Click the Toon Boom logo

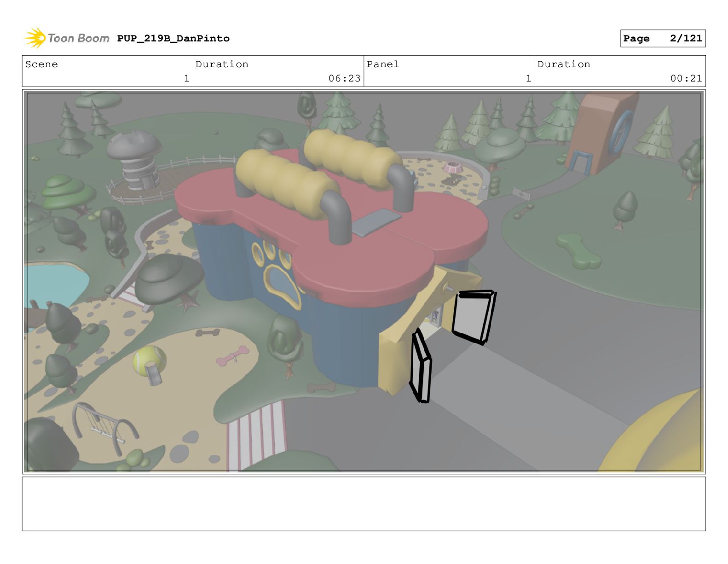point(67,38)
